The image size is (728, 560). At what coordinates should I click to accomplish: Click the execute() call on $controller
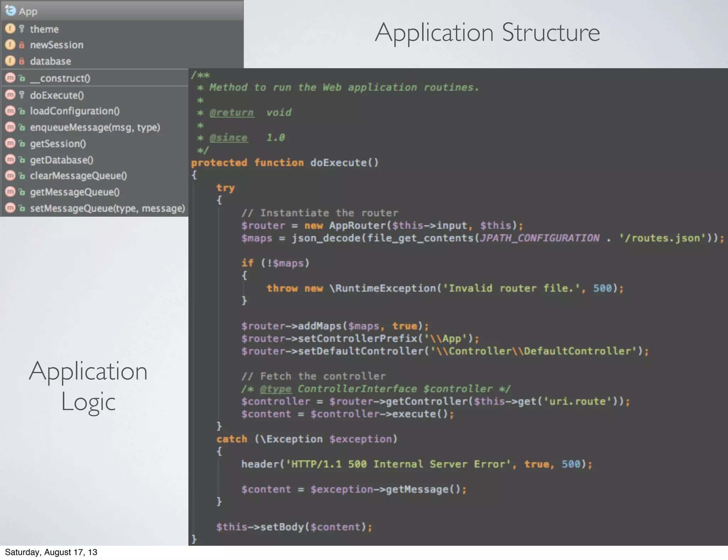[x=419, y=414]
